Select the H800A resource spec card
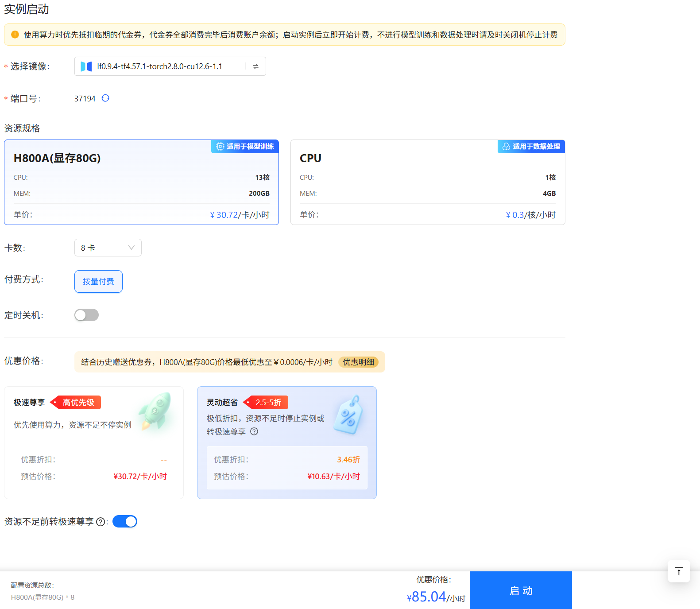Screen dimensions: 700x609 [141, 182]
